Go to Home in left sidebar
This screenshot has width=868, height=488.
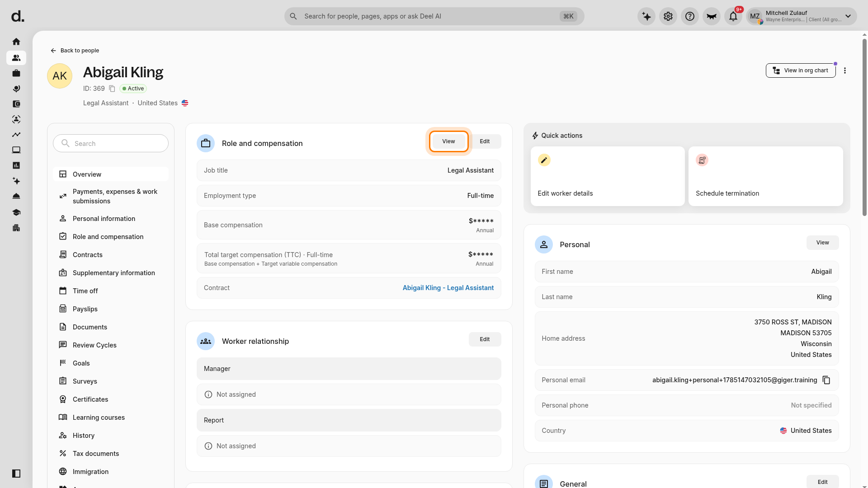(16, 42)
